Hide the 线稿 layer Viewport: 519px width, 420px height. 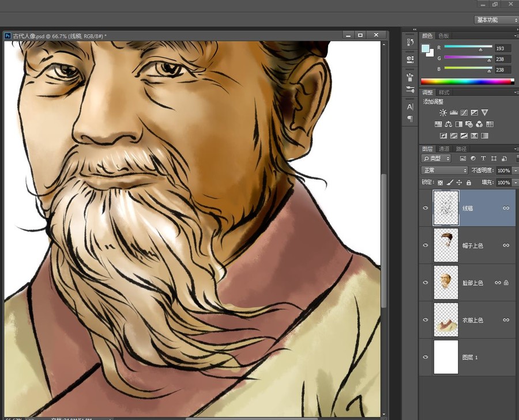426,208
